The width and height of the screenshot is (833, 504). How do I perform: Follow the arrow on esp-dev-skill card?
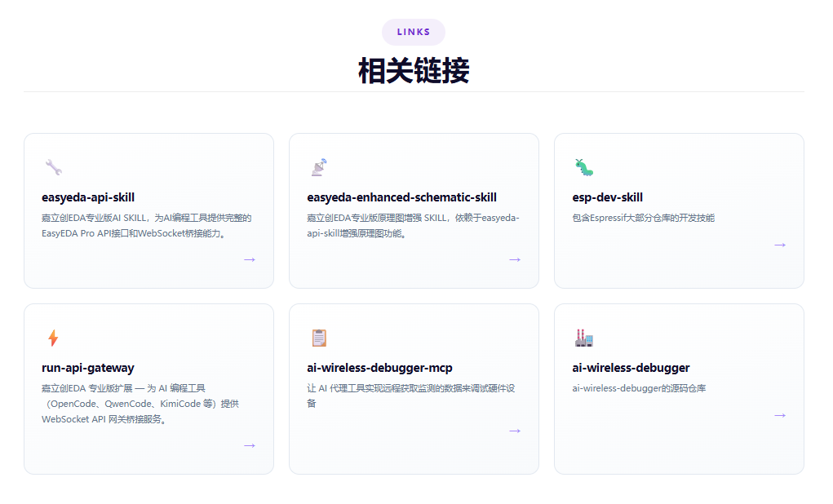780,245
